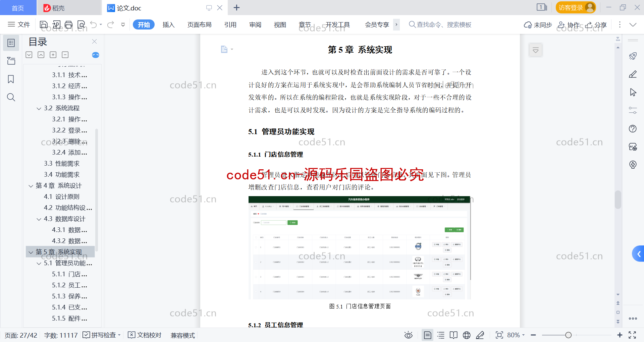The image size is (644, 342).
Task: Click the zoom slider handle
Action: pos(568,335)
